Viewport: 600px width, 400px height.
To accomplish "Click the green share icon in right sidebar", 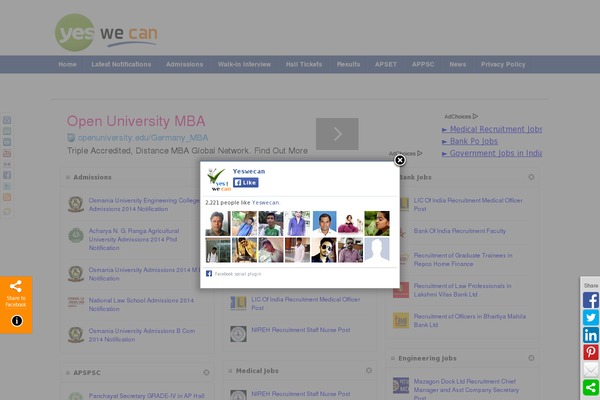I will pyautogui.click(x=591, y=387).
